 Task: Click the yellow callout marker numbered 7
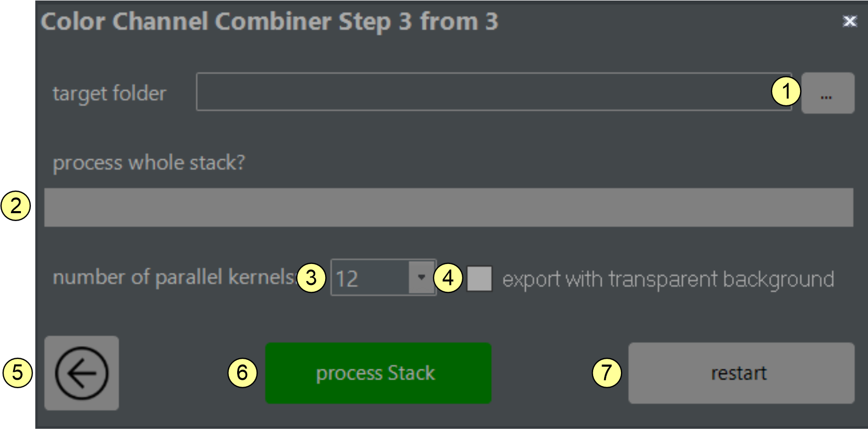tap(606, 372)
